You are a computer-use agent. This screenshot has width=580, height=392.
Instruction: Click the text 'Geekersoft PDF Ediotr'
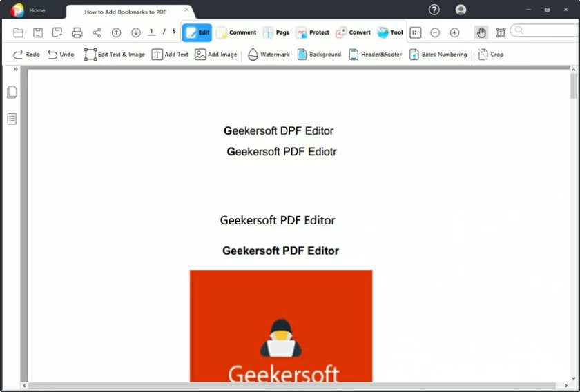tap(282, 152)
